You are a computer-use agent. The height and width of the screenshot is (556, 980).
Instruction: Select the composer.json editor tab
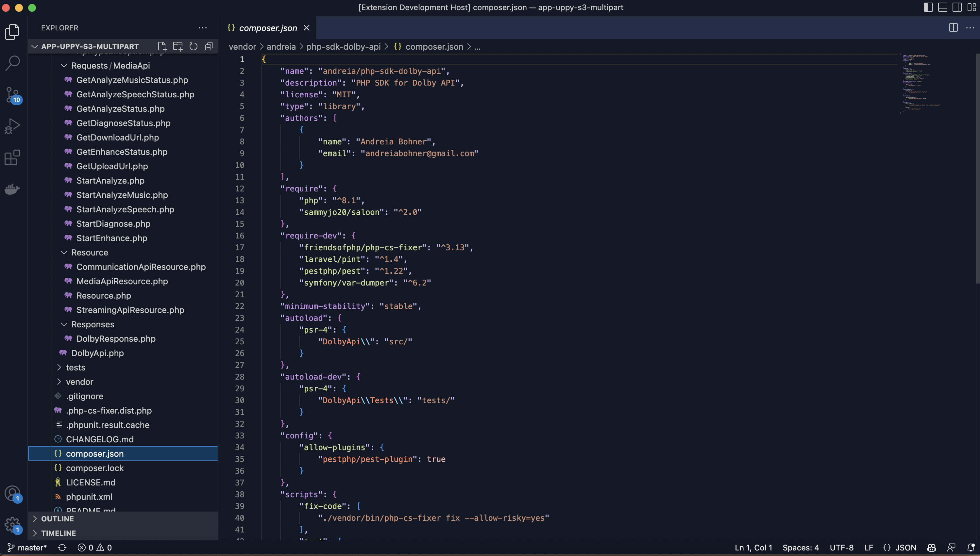point(267,28)
